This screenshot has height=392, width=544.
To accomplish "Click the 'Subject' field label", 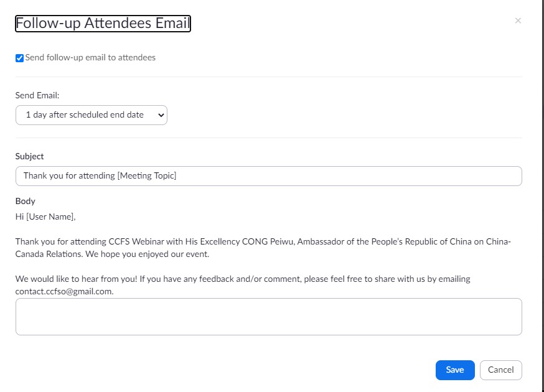I will point(29,156).
